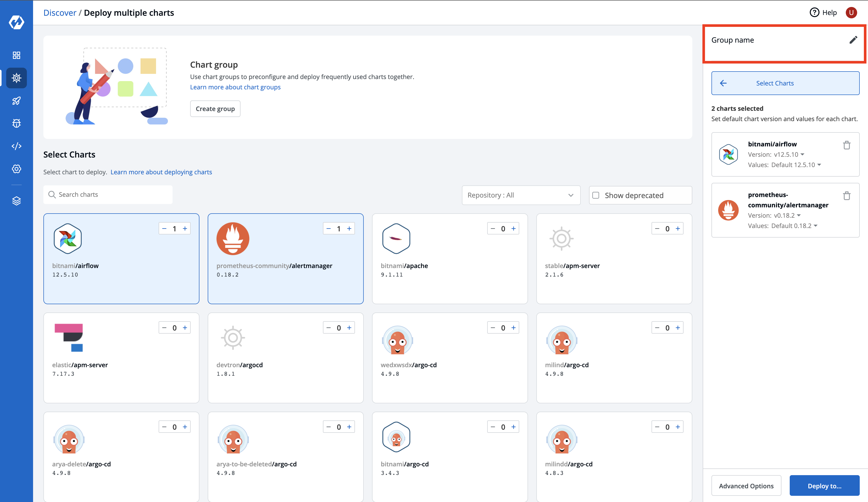
Task: Open Learn more about chart groups link
Action: coord(235,87)
